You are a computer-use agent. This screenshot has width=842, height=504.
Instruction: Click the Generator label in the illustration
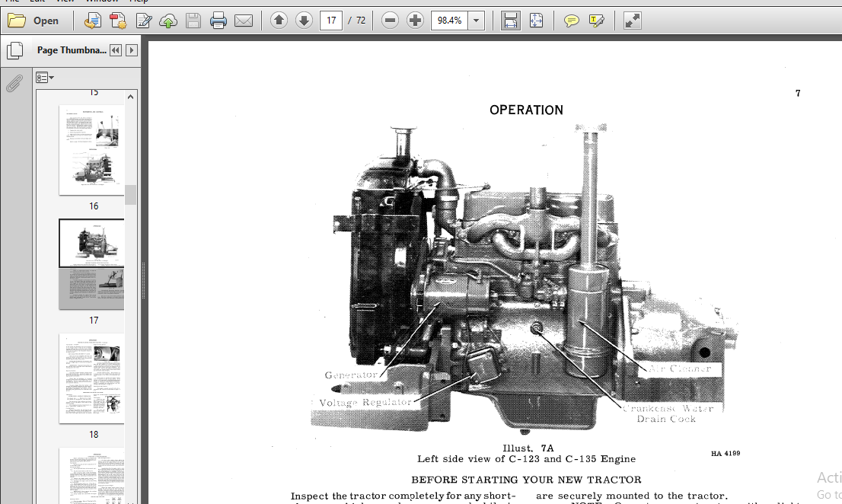pyautogui.click(x=351, y=375)
